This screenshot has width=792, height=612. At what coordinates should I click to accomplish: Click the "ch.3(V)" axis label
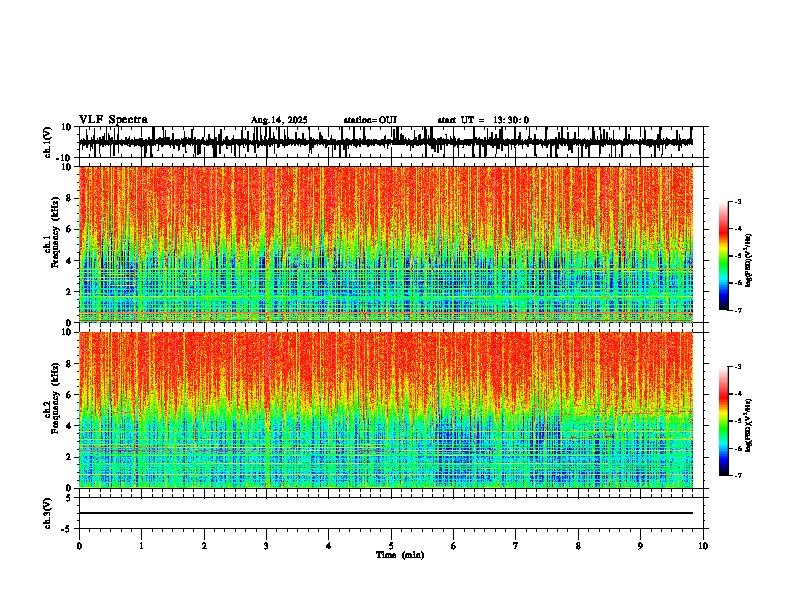click(x=48, y=513)
